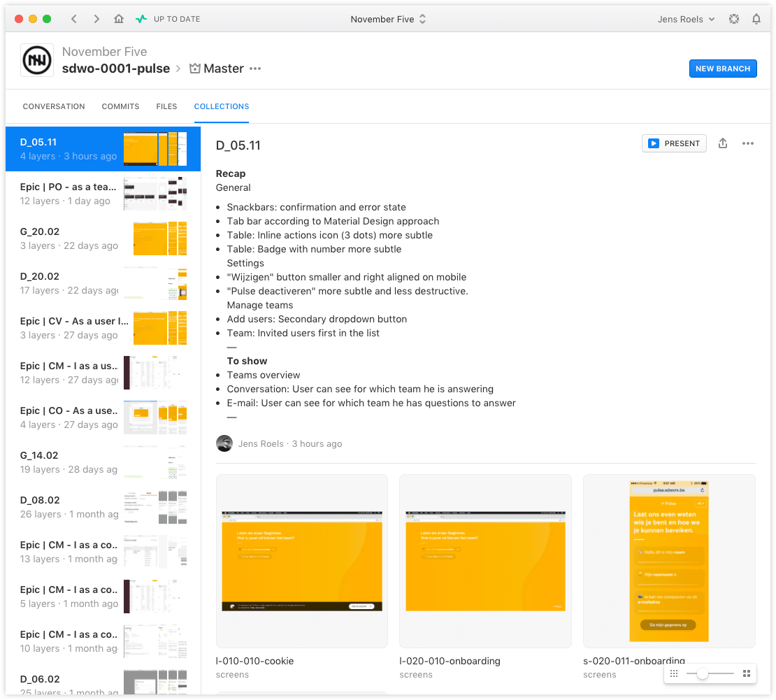
Task: Open the help lifebuoy icon
Action: (734, 19)
